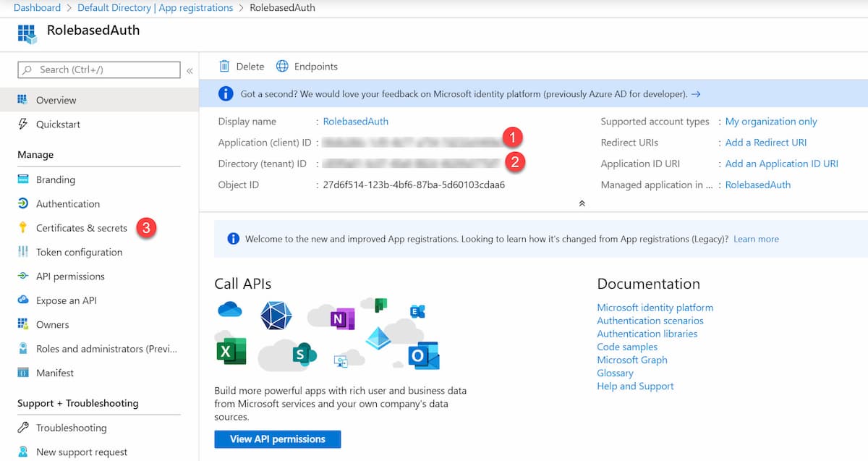Viewport: 868px width, 461px height.
Task: Click Learn more in welcome banner
Action: (756, 239)
